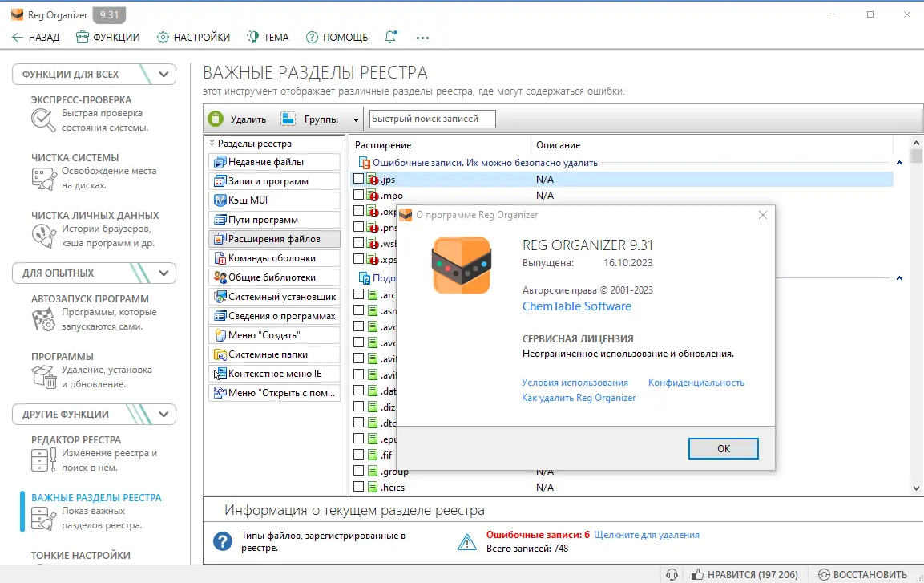Click the Описание column header

[x=558, y=145]
